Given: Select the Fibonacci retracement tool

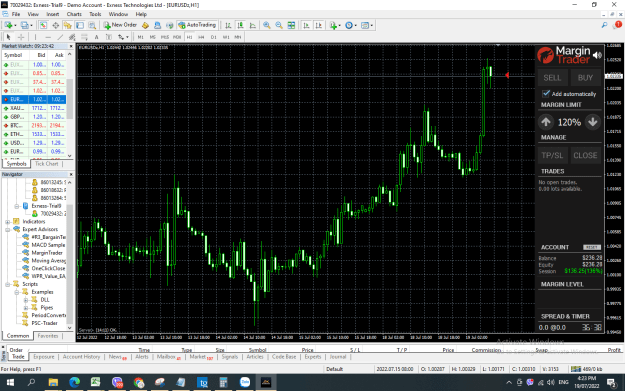Looking at the screenshot, I should pos(85,37).
